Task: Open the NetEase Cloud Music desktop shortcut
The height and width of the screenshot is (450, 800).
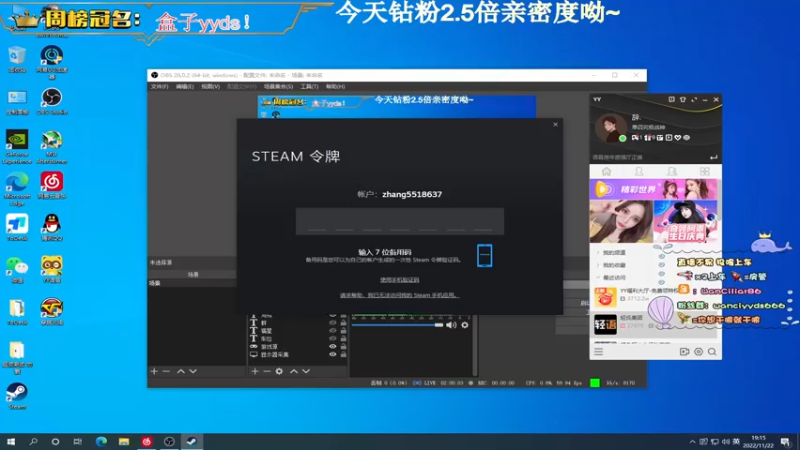Action: [x=52, y=185]
